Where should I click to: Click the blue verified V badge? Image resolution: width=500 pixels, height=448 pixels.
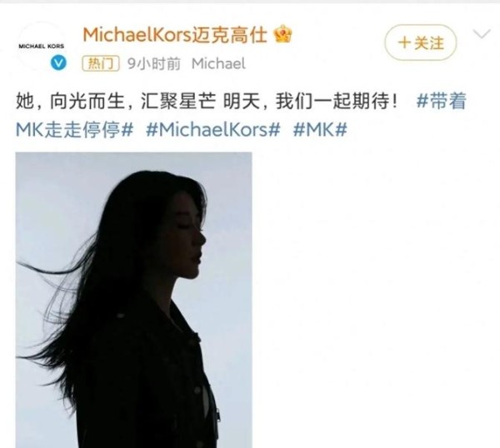(58, 62)
